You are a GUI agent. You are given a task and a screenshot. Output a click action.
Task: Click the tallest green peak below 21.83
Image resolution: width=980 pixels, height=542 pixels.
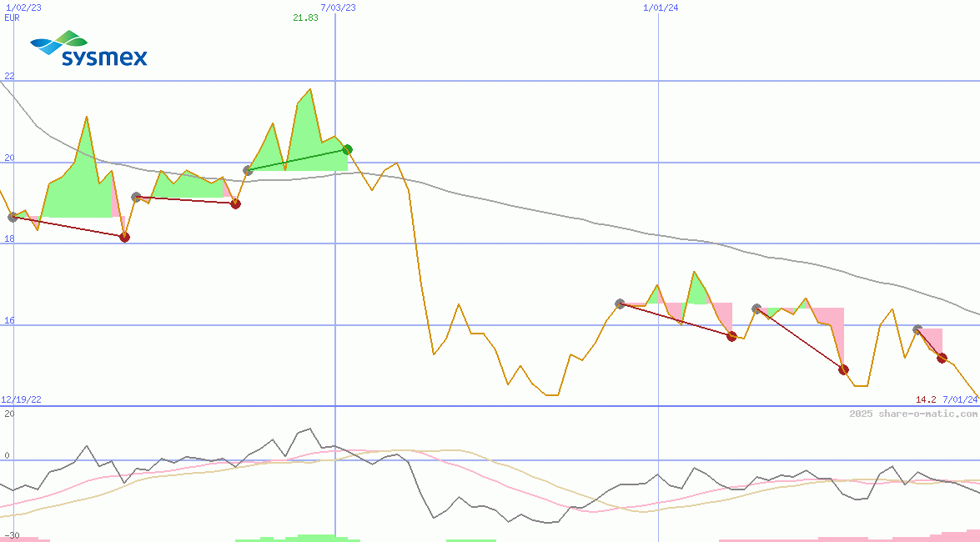pos(310,90)
